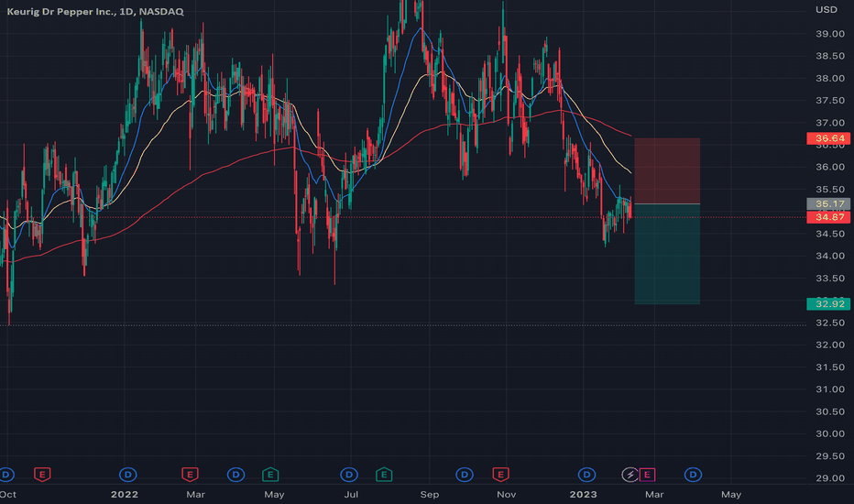Image resolution: width=854 pixels, height=504 pixels.
Task: Click the May label after 2022 on the time axis
Action: click(274, 495)
